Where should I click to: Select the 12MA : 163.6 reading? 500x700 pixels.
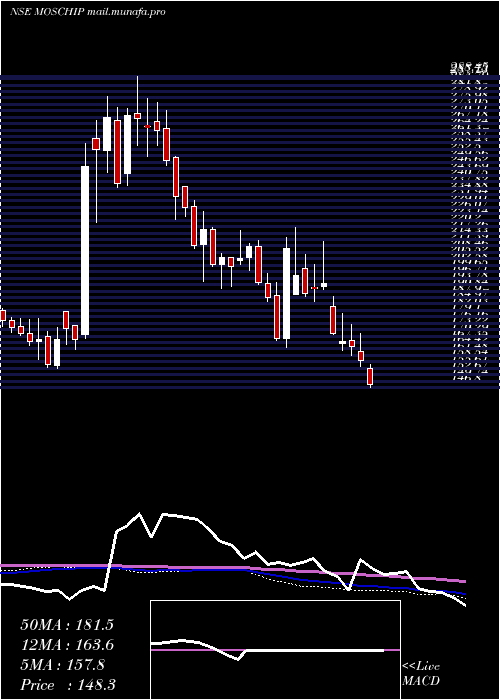pyautogui.click(x=67, y=645)
